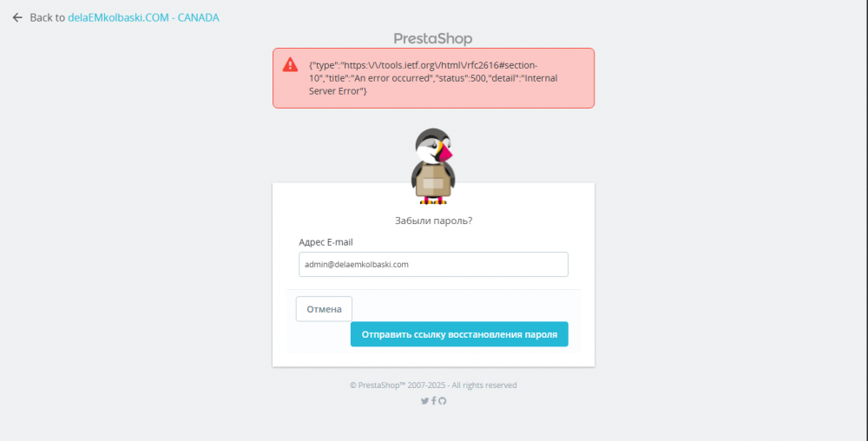Click the 'Back to' text
The width and height of the screenshot is (868, 441).
click(47, 17)
